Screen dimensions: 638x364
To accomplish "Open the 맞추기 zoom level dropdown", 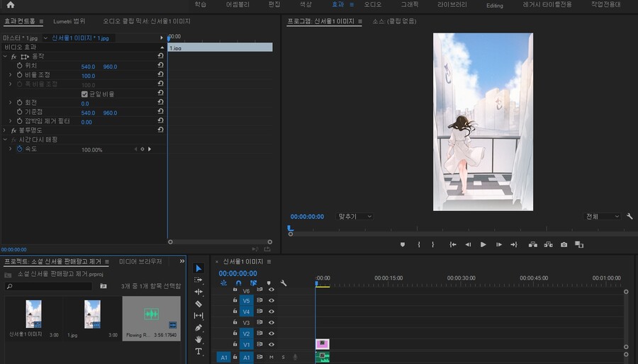I will (354, 216).
